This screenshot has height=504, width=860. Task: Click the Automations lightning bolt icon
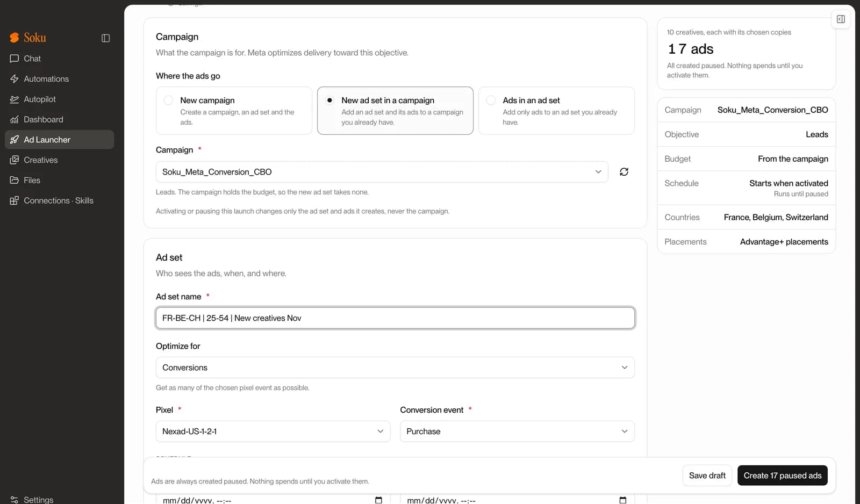15,79
